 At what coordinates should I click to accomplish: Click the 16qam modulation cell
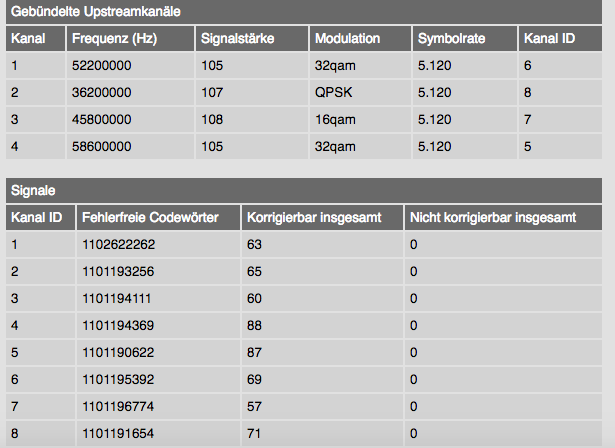pos(334,120)
